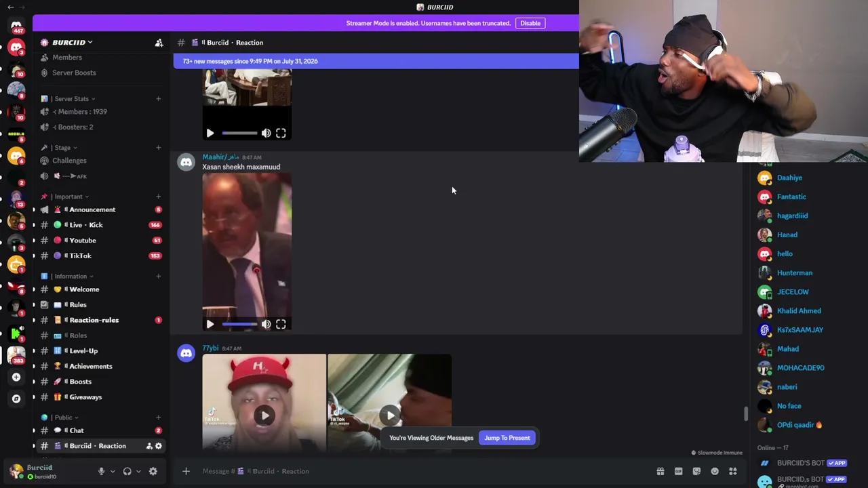Click the chat scrollbar thumb

click(746, 413)
